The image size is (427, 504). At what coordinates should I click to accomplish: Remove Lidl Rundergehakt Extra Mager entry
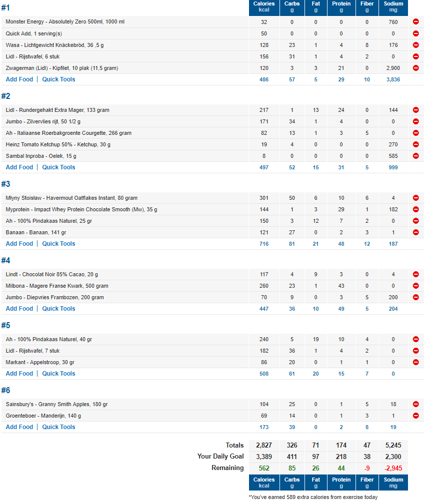pos(415,110)
